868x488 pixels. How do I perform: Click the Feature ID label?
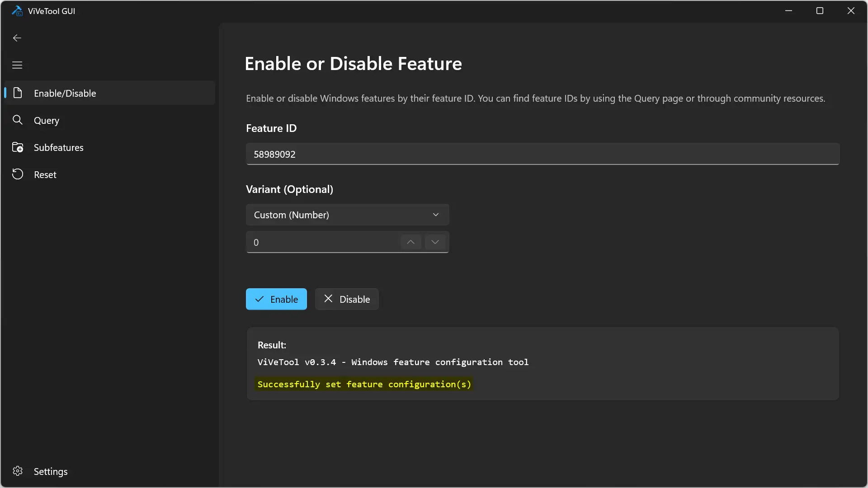[271, 128]
